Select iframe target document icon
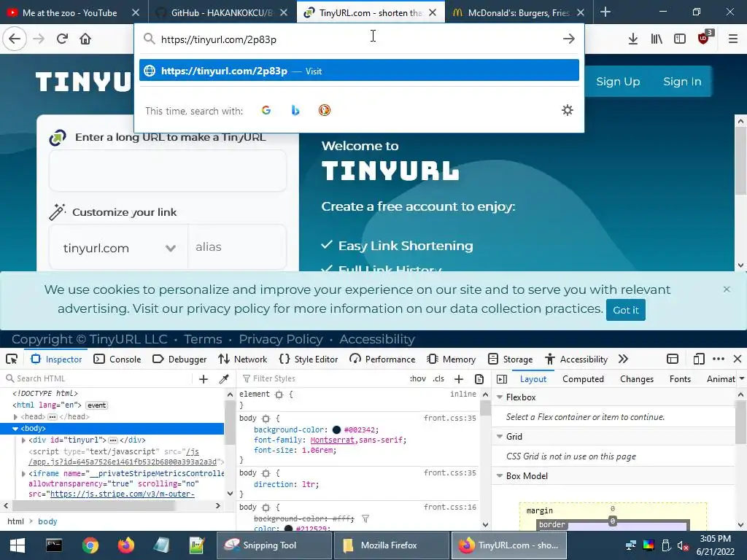The height and width of the screenshot is (560, 747). coord(672,359)
